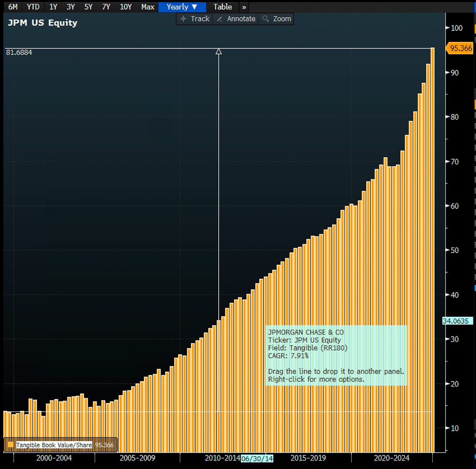
Task: Click the 06/30/14 date marker
Action: click(x=257, y=459)
